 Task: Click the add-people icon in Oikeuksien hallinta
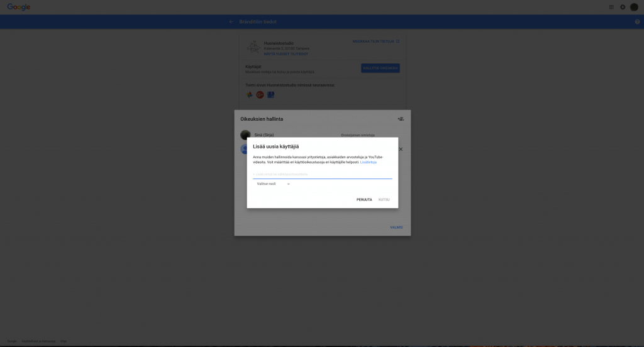point(401,119)
